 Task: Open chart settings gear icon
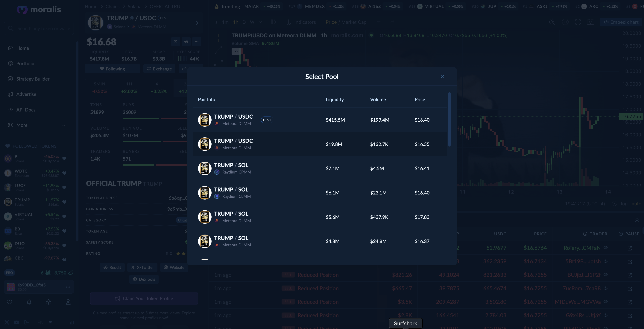click(565, 22)
